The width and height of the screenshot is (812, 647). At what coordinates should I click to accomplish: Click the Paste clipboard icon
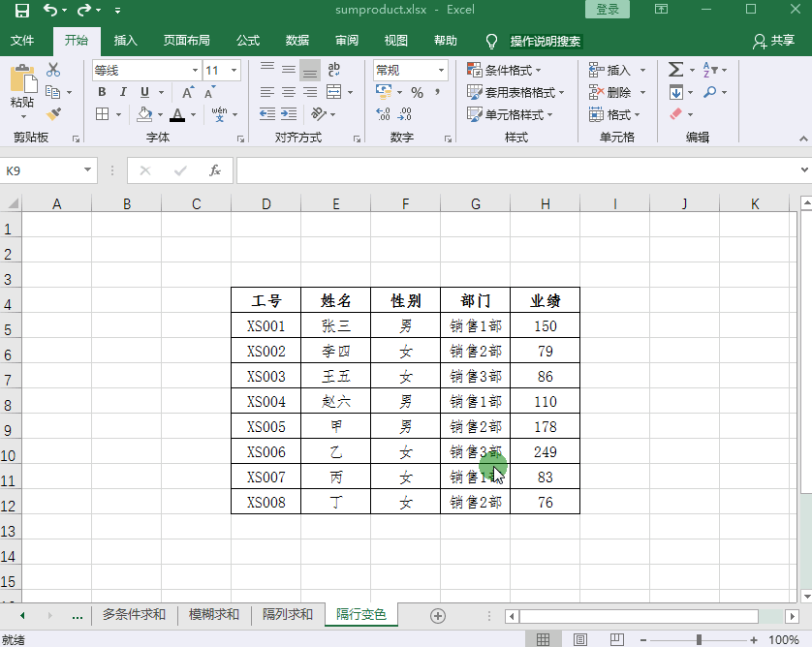23,78
